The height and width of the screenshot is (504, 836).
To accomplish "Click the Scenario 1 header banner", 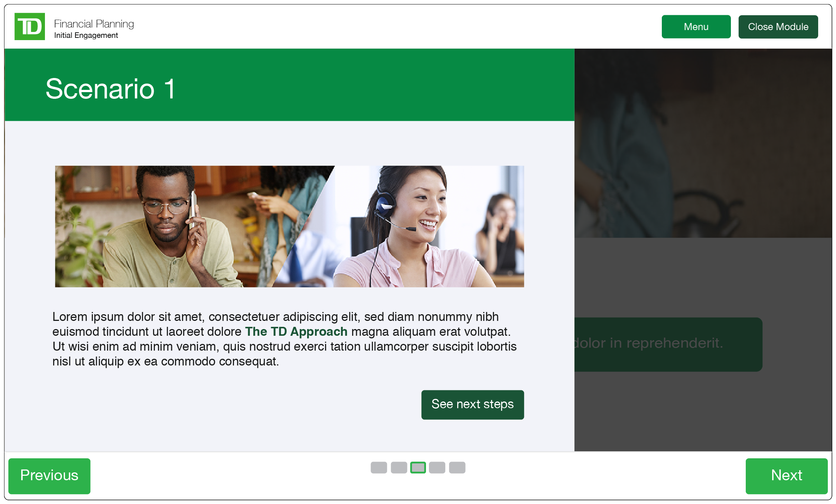I will pyautogui.click(x=289, y=85).
